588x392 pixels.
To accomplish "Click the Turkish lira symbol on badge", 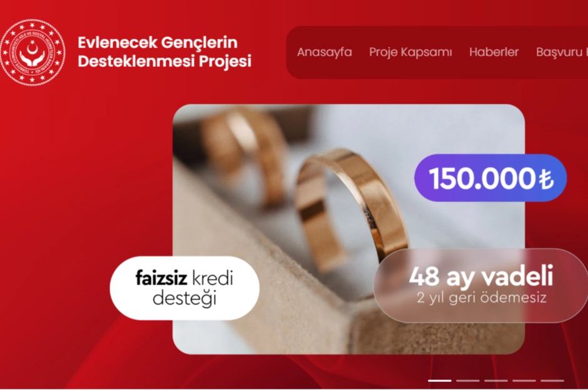I will click(546, 179).
